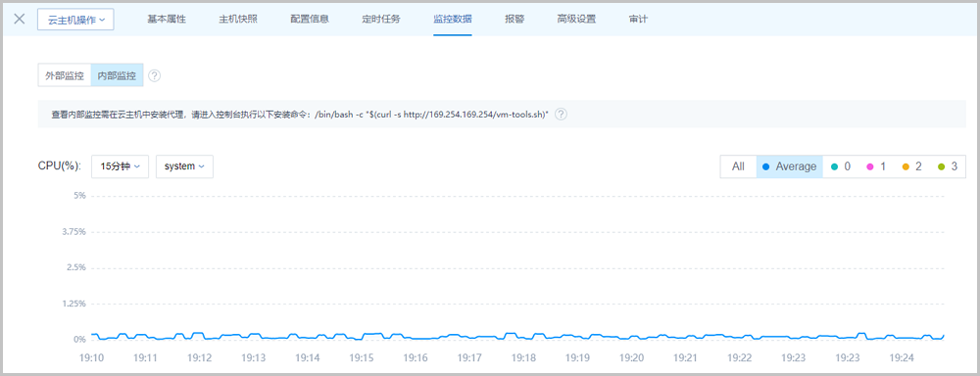The height and width of the screenshot is (376, 980).
Task: Close the VM detail panel with X icon
Action: point(20,19)
